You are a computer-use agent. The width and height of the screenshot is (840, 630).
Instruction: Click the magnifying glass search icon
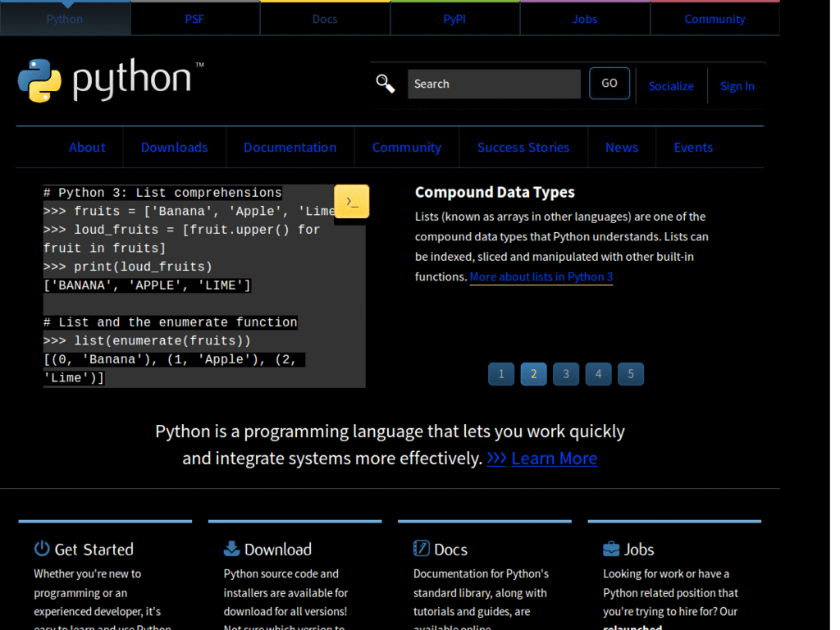point(385,83)
